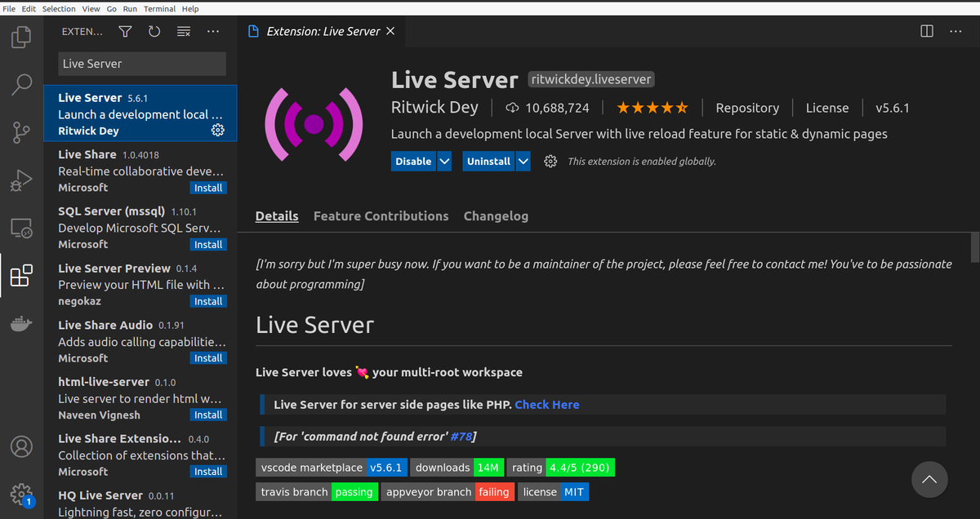The width and height of the screenshot is (980, 519).
Task: Expand the Disable button dropdown
Action: (444, 161)
